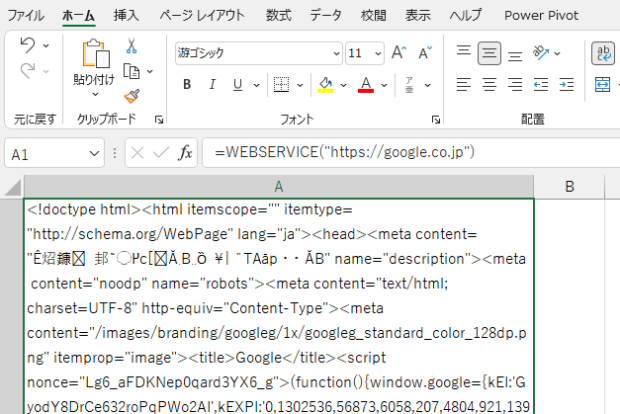Viewport: 620px width, 414px height.
Task: Click the Copy icon
Action: point(131,72)
